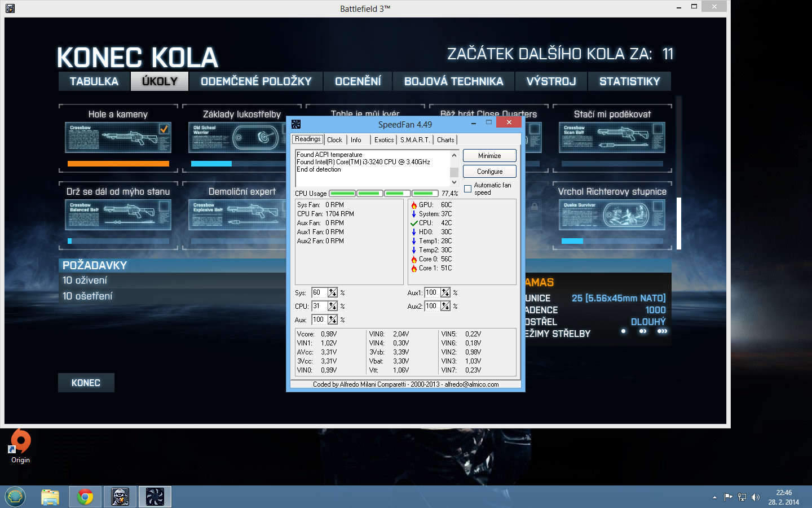Viewport: 812px width, 508px height.
Task: Open Drž se dál od mýho stanu card
Action: pos(118,215)
